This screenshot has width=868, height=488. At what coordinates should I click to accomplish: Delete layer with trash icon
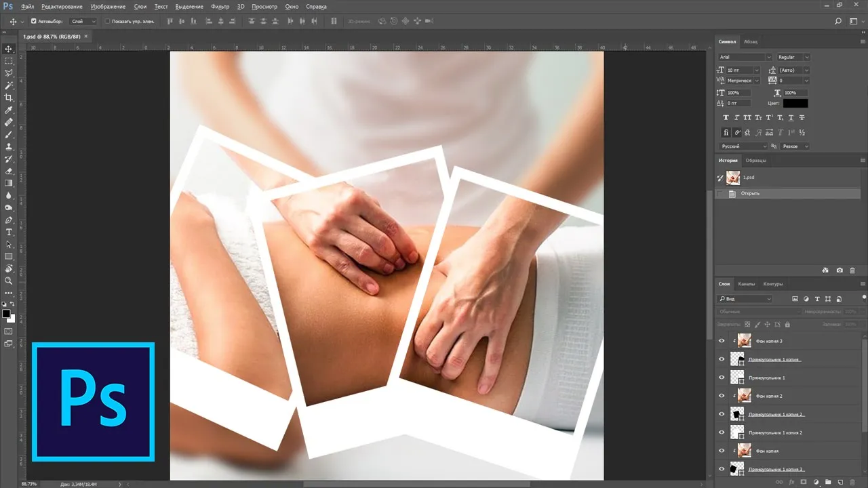point(852,482)
